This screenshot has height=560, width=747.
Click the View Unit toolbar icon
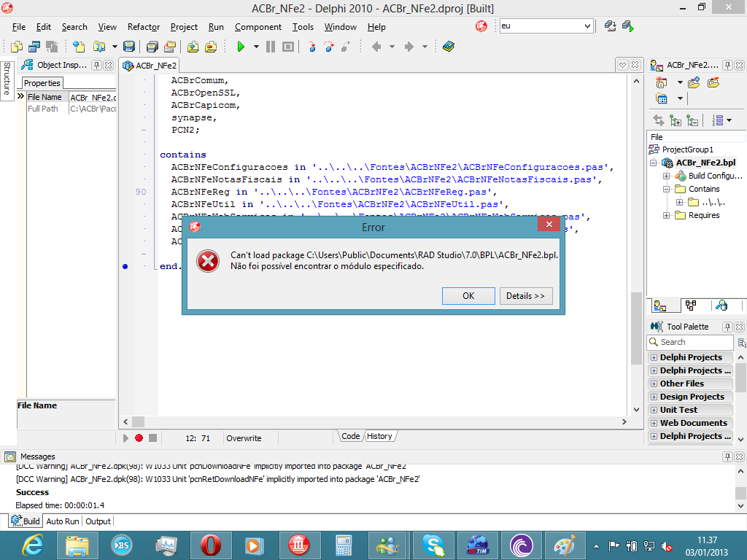(18, 47)
